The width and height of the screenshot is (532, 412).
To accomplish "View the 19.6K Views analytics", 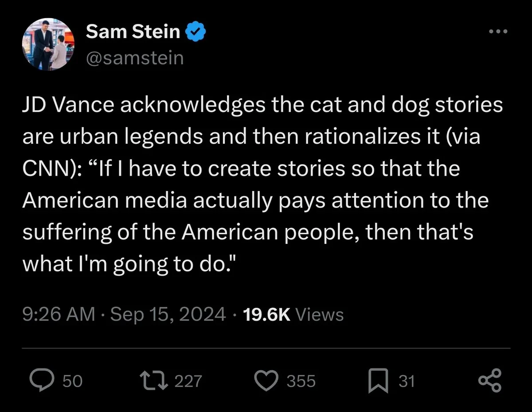I will 293,314.
